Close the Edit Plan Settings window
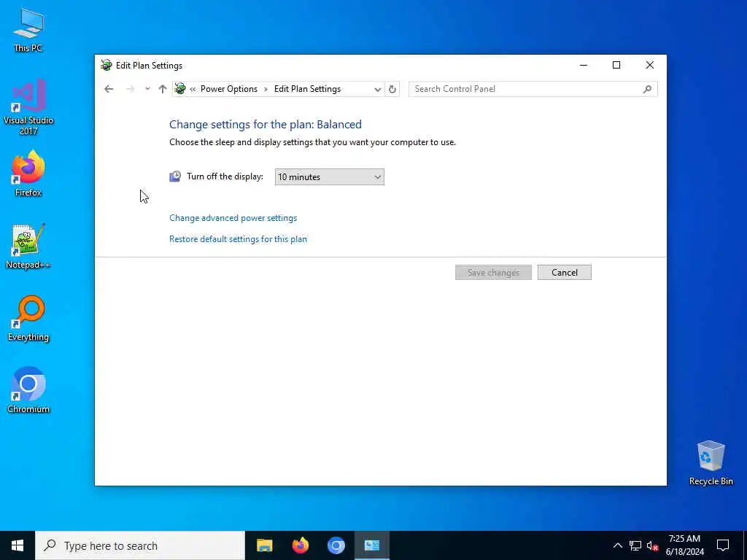The width and height of the screenshot is (747, 560). (649, 65)
